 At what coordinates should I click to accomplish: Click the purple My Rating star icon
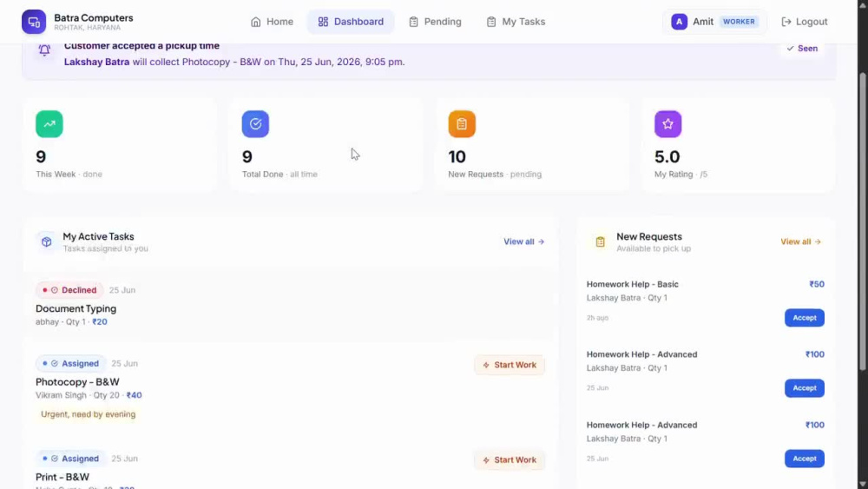tap(667, 124)
